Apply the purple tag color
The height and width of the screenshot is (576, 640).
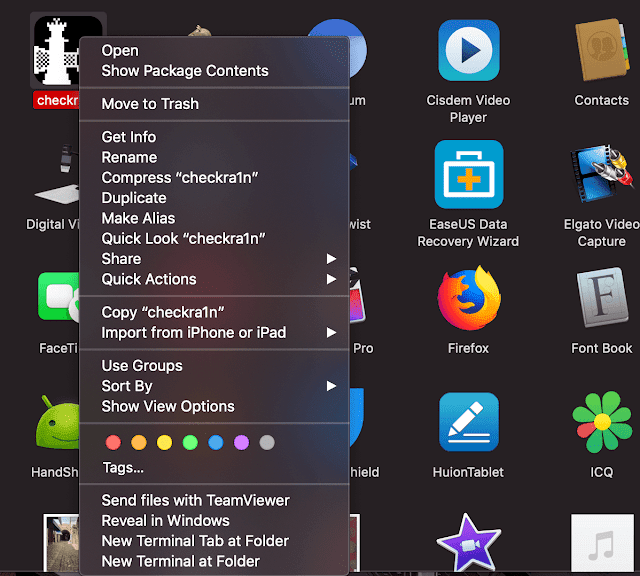coord(242,443)
